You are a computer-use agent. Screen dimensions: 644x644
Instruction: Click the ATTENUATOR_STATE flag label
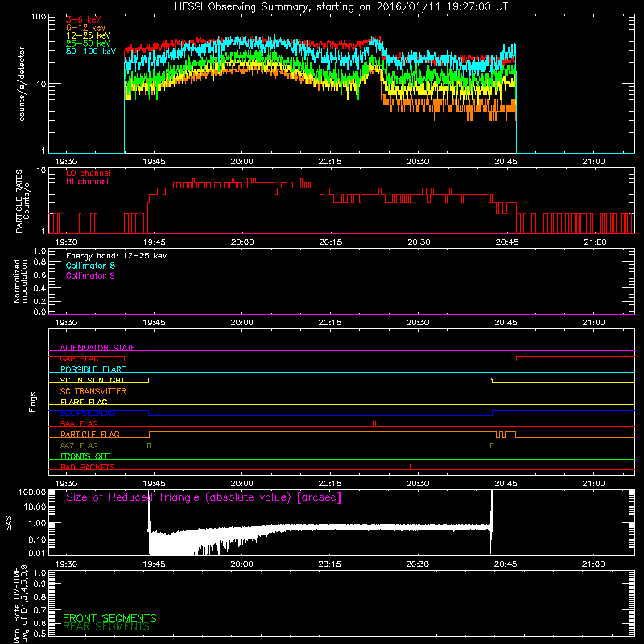pos(97,348)
